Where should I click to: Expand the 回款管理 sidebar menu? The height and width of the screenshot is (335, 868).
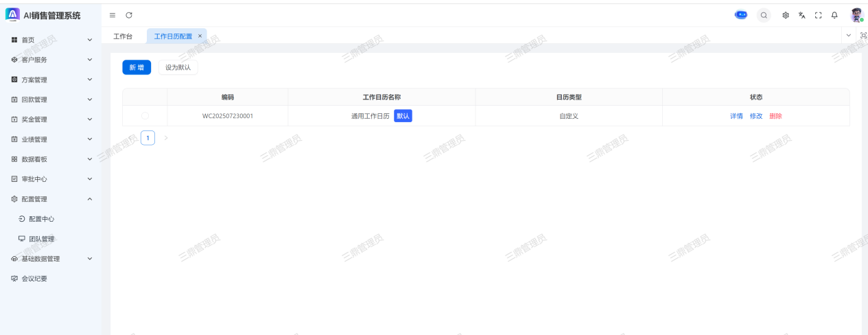tap(51, 100)
